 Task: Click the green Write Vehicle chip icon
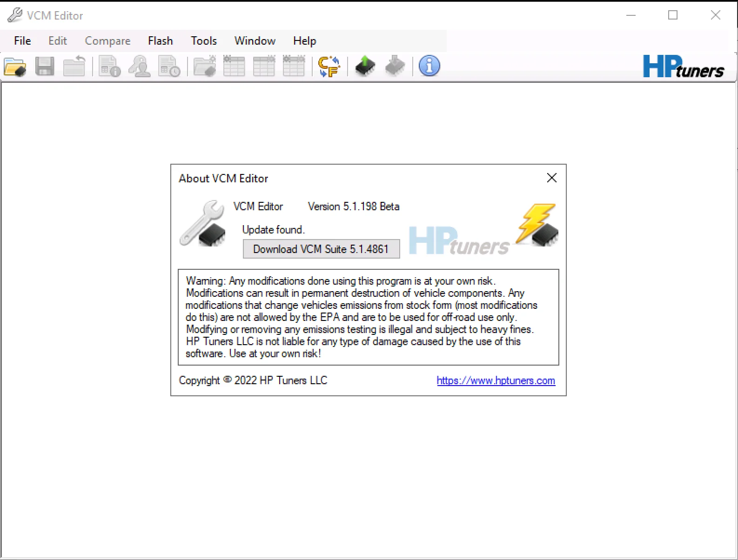click(x=365, y=67)
